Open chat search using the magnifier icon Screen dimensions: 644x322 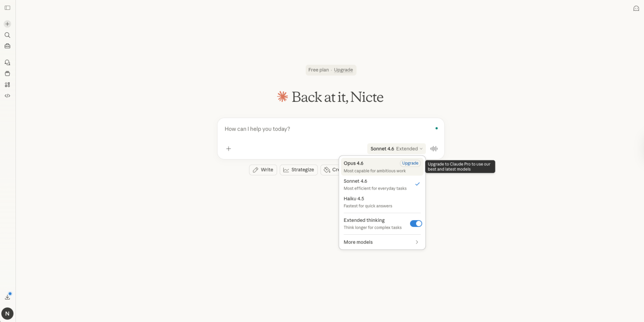(7, 35)
